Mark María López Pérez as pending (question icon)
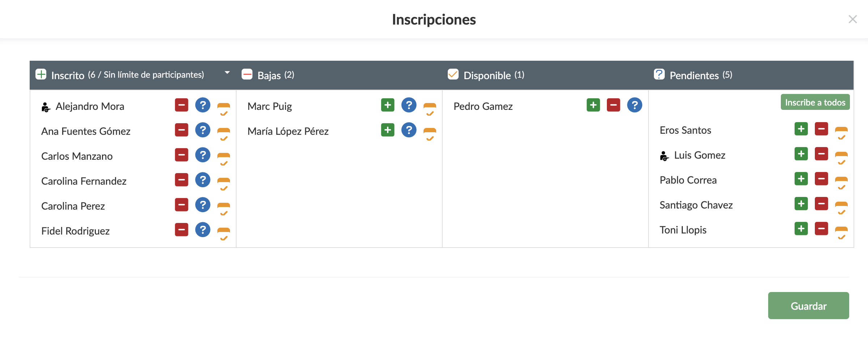Image resolution: width=868 pixels, height=339 pixels. tap(409, 130)
